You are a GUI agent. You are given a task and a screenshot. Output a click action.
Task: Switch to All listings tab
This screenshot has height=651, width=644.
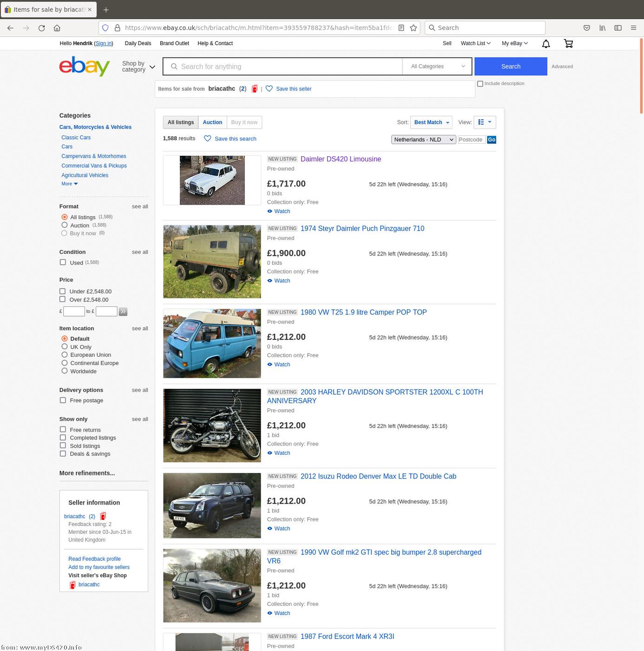[181, 122]
